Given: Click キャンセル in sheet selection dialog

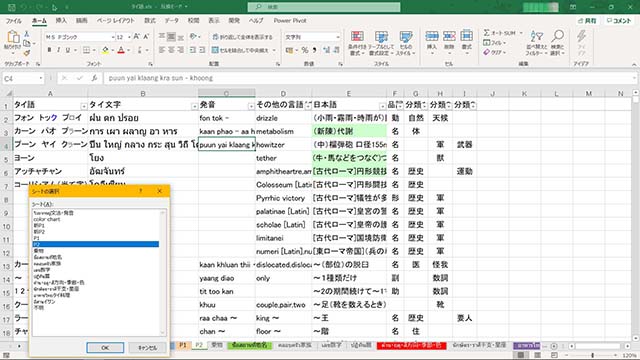Looking at the screenshot, I should point(148,348).
